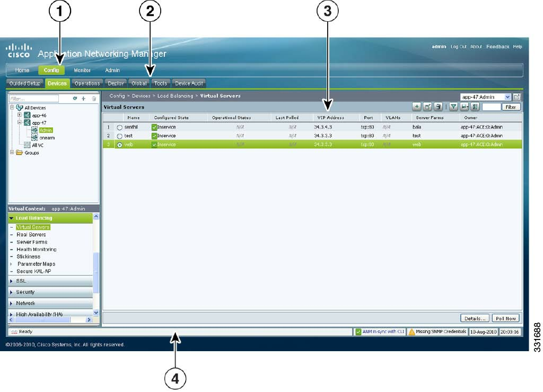Click the icon beside the app-47:Admin context dropdown
Screen dimensions: 543x392
[x=517, y=97]
